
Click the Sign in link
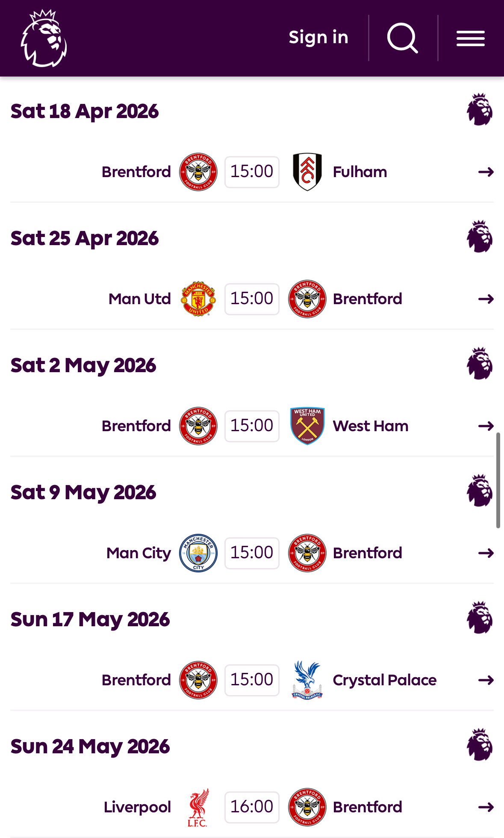click(x=318, y=38)
